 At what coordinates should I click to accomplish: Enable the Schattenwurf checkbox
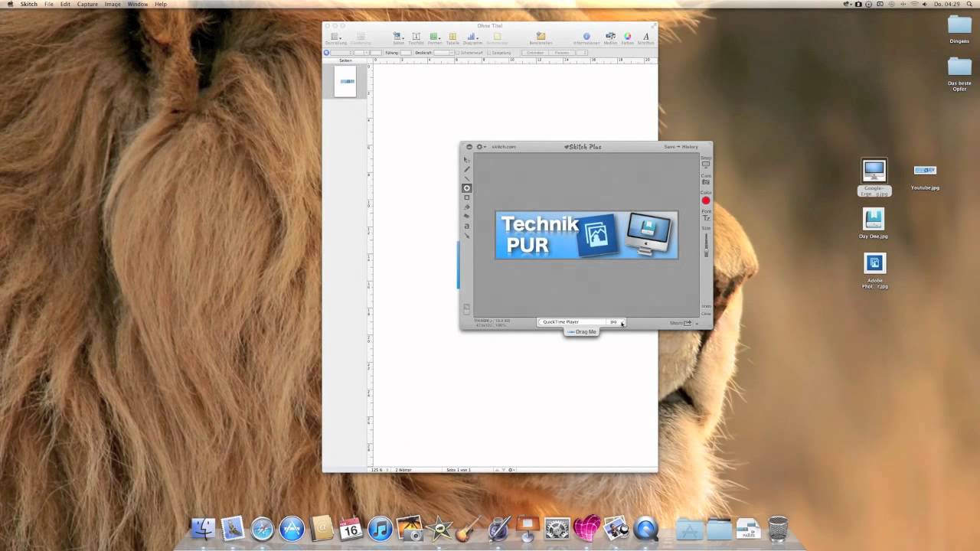point(458,53)
